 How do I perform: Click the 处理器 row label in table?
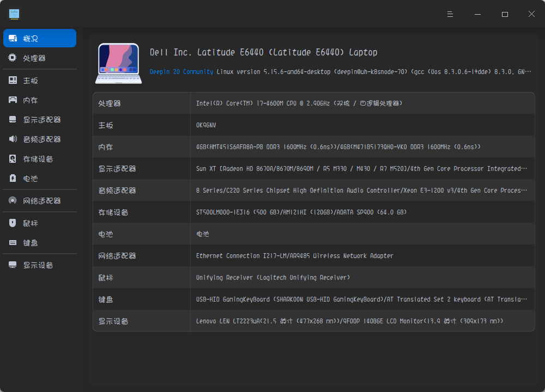(x=110, y=103)
